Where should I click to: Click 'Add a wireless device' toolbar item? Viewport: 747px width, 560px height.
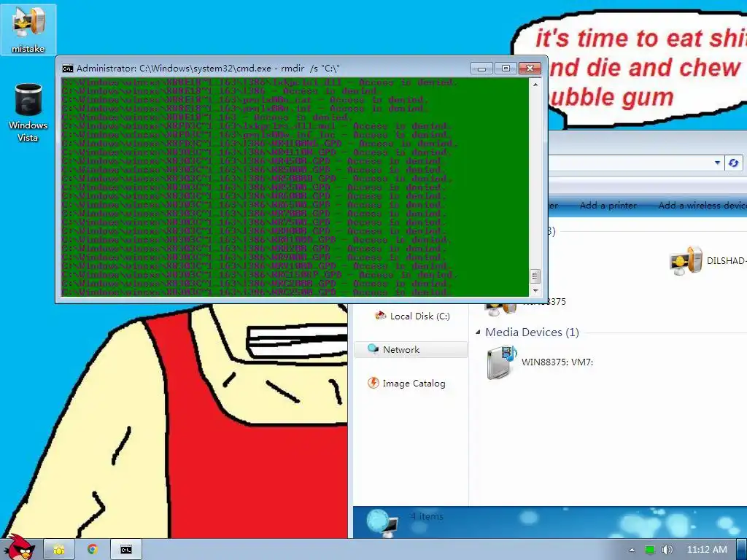pyautogui.click(x=703, y=205)
